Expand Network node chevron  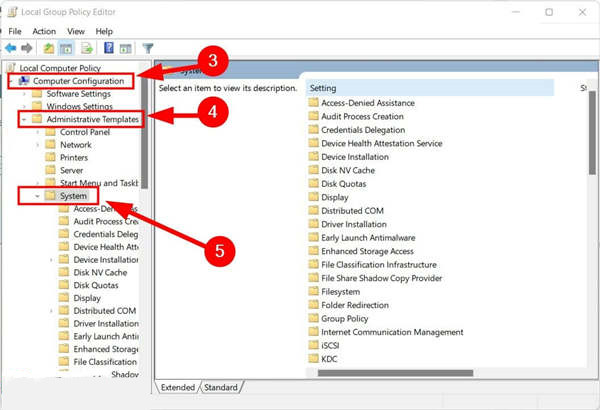[38, 145]
